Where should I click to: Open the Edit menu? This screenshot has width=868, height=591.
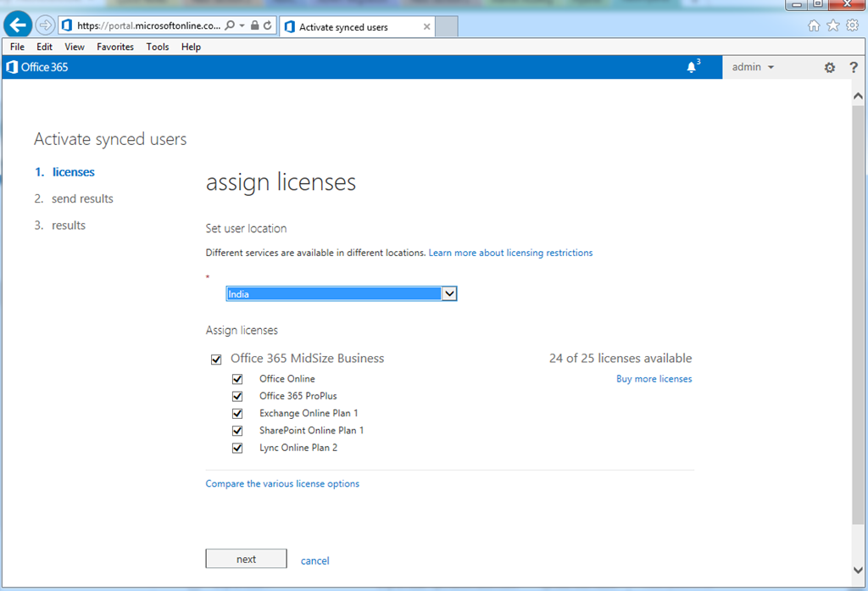click(x=44, y=47)
